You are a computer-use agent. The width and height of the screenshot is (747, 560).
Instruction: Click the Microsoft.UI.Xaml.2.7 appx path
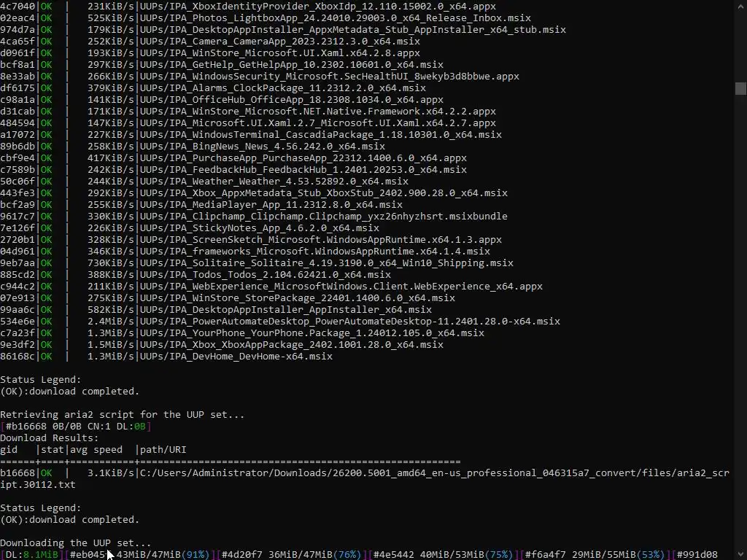pyautogui.click(x=318, y=122)
